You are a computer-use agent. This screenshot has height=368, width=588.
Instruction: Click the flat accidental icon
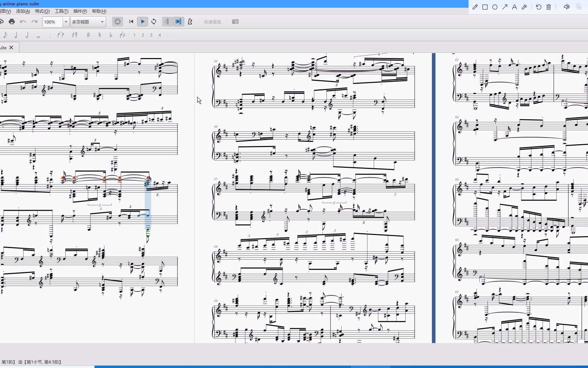pyautogui.click(x=111, y=35)
